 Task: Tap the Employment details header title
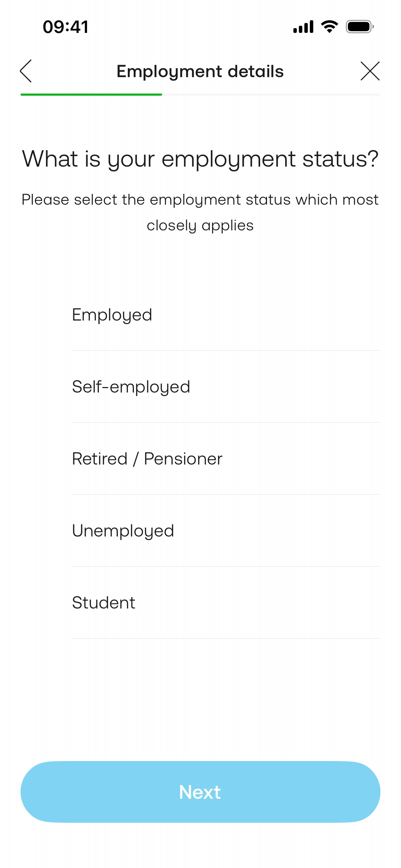pyautogui.click(x=200, y=71)
